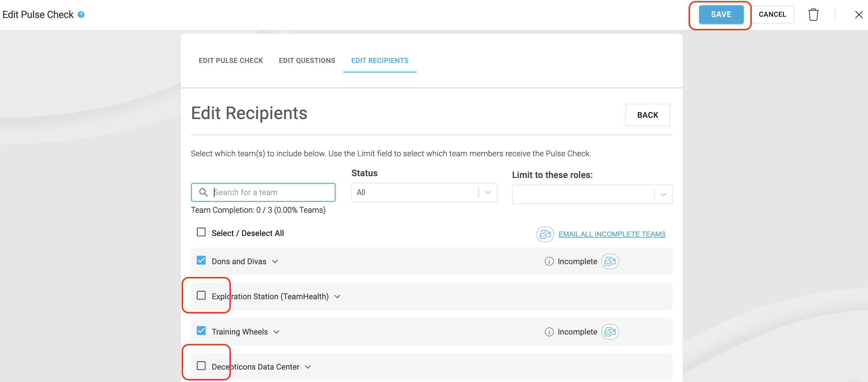Screen dimensions: 868x382
Task: Switch to the Edit Questions tab
Action: (x=307, y=60)
